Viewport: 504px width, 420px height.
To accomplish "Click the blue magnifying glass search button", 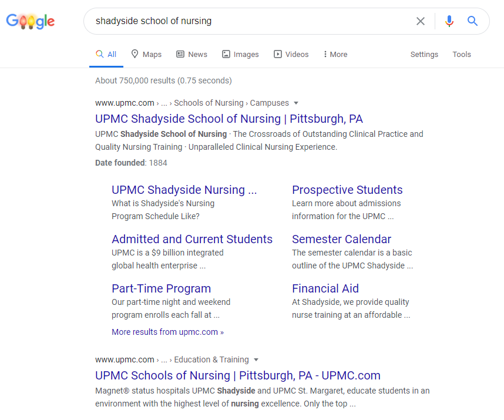I will [472, 21].
